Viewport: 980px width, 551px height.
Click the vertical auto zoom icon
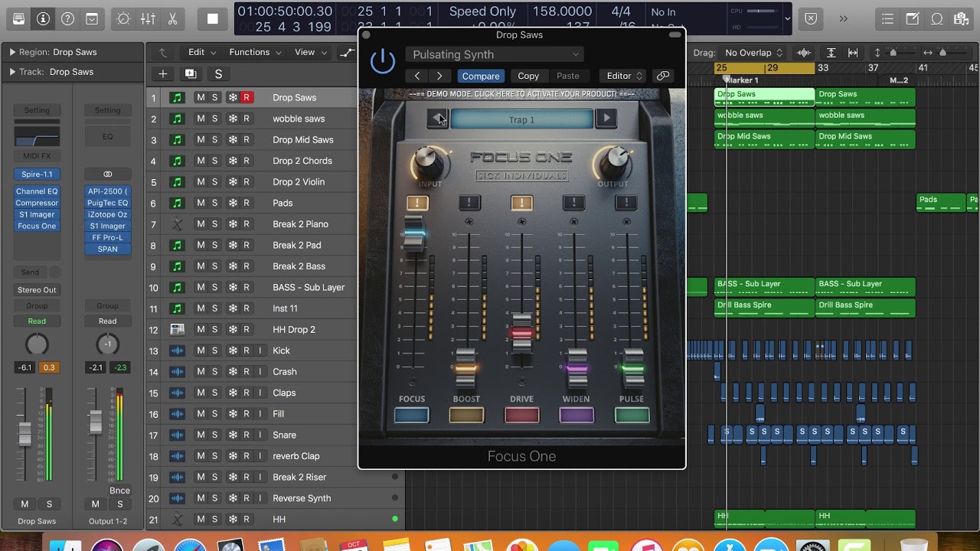[831, 53]
